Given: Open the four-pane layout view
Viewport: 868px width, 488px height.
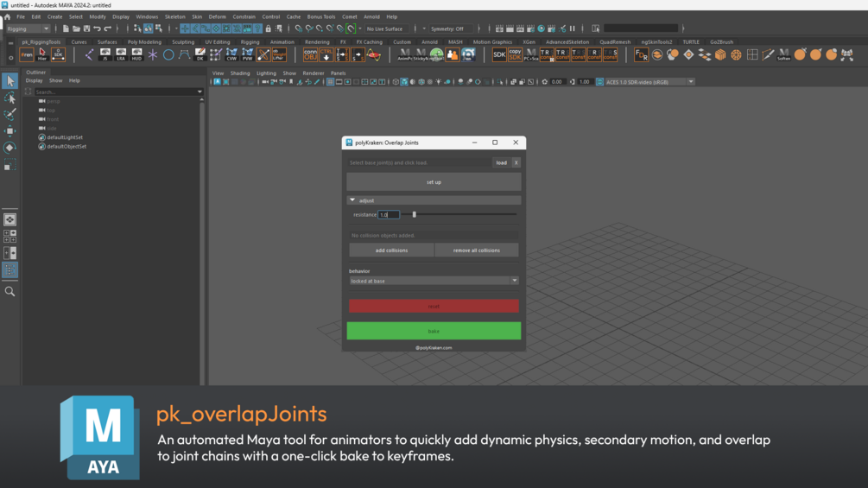Looking at the screenshot, I should tap(10, 236).
